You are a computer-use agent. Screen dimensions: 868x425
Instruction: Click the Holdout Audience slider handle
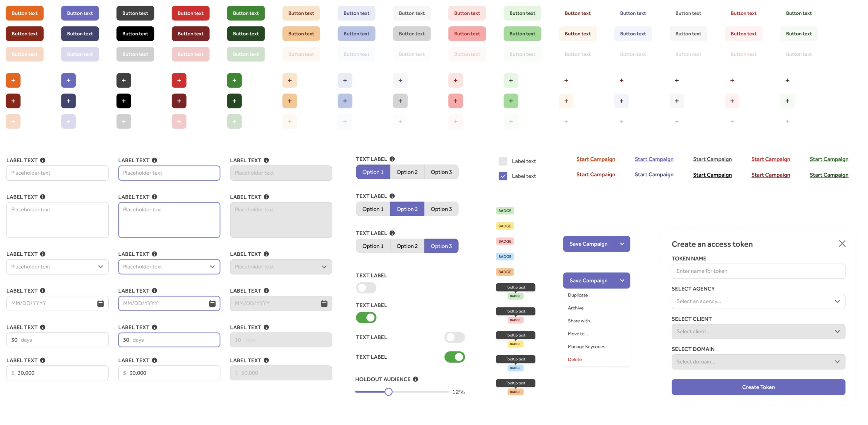(388, 392)
